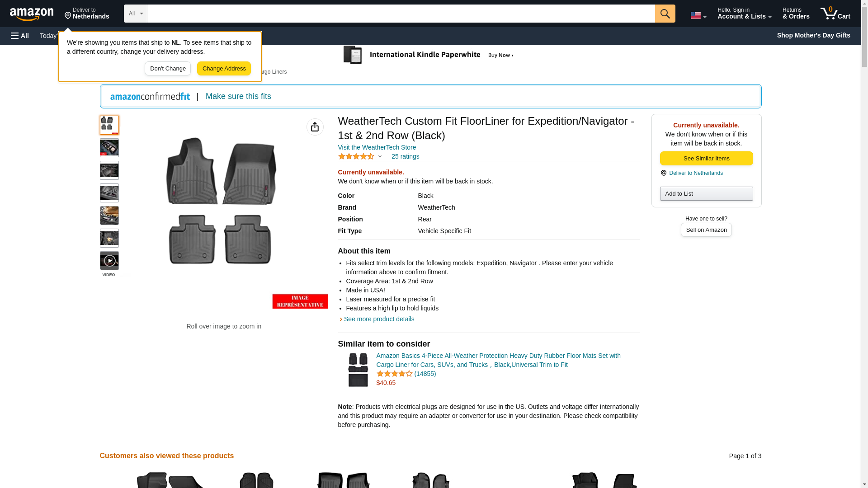Expand See more product details

[x=378, y=319]
